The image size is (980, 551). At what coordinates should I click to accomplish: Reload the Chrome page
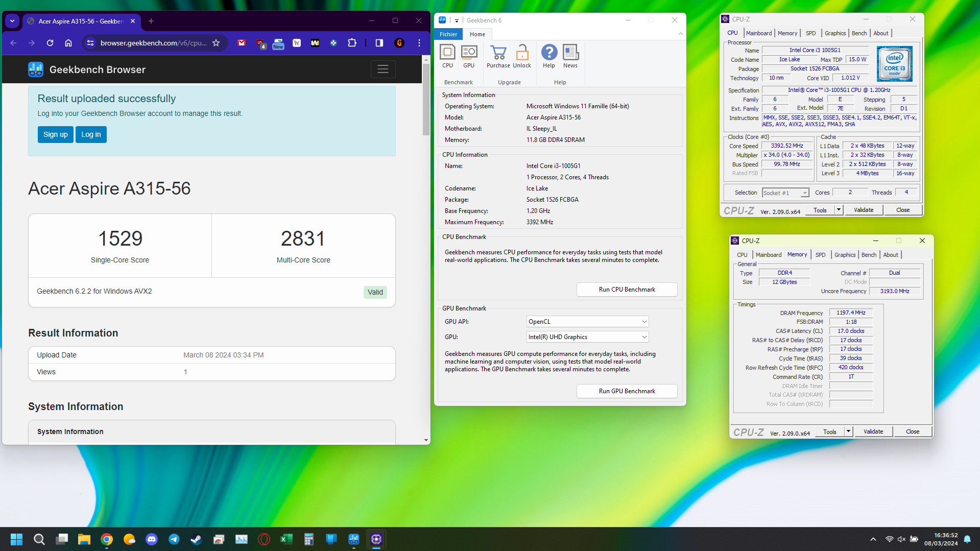(x=50, y=43)
